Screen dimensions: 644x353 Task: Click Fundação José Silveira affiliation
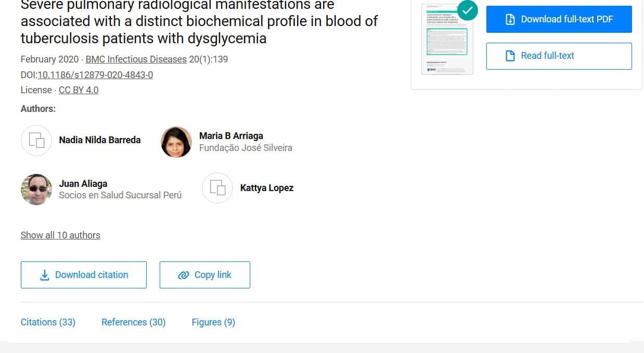[246, 148]
